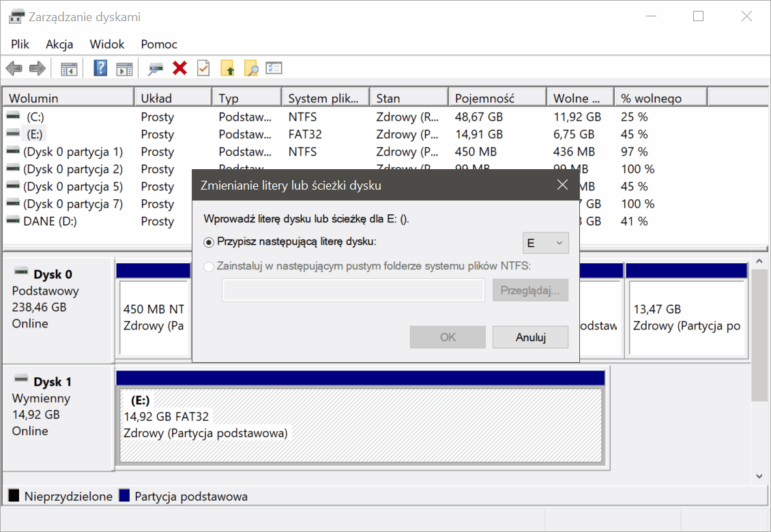The width and height of the screenshot is (771, 532).
Task: Open the Widok menu
Action: (x=106, y=44)
